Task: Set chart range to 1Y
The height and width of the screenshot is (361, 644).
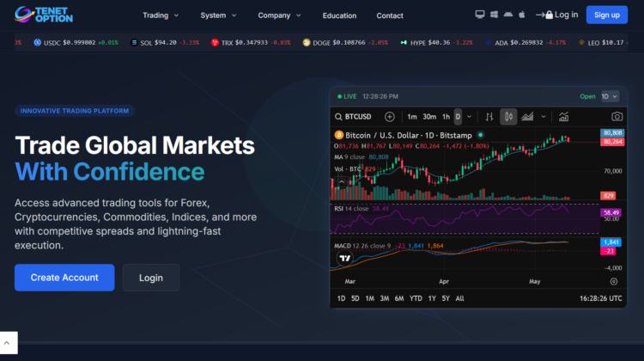Action: click(432, 298)
